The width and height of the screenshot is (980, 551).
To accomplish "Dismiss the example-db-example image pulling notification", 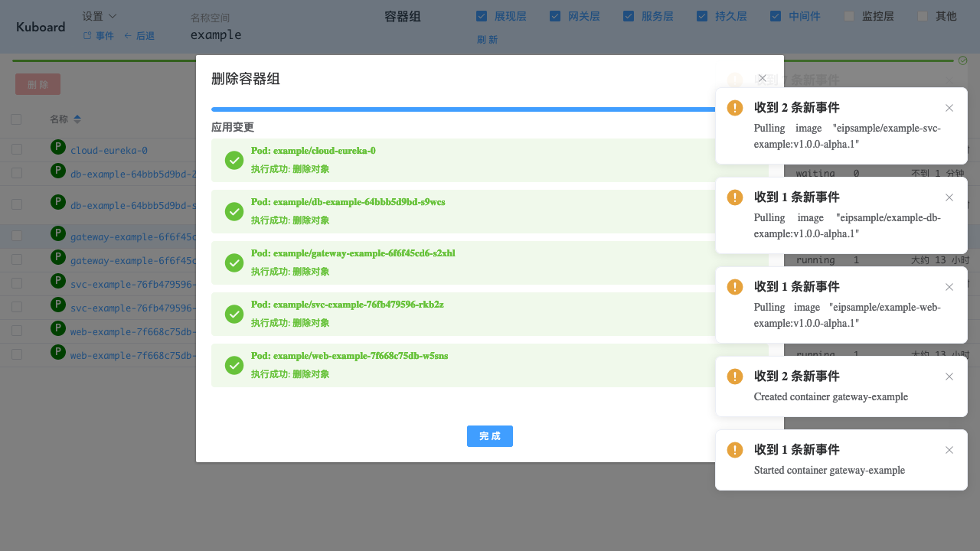I will [x=949, y=197].
